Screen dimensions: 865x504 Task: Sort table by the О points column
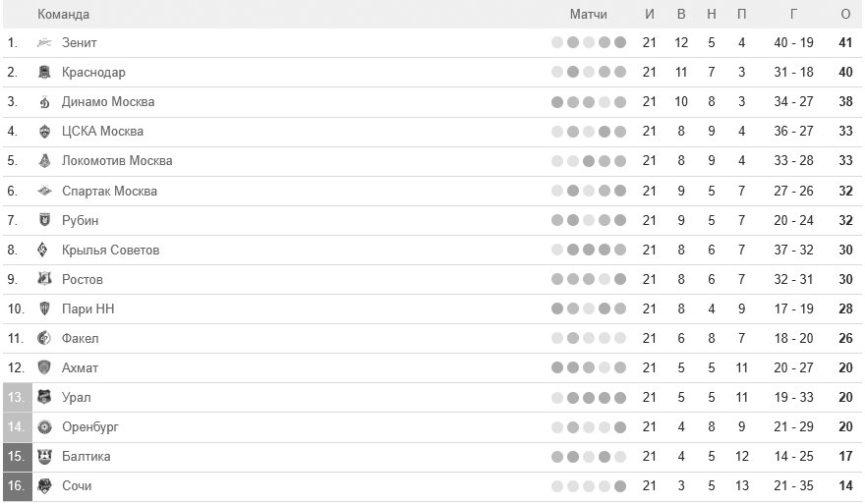845,15
